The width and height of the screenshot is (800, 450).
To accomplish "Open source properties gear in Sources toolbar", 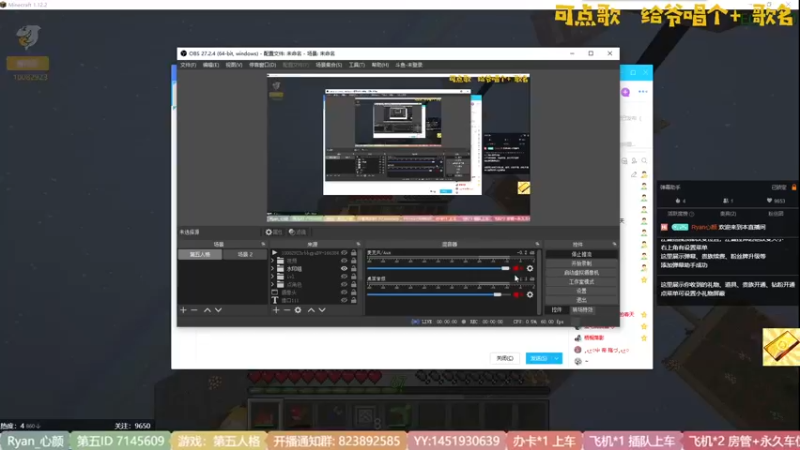I will [298, 310].
